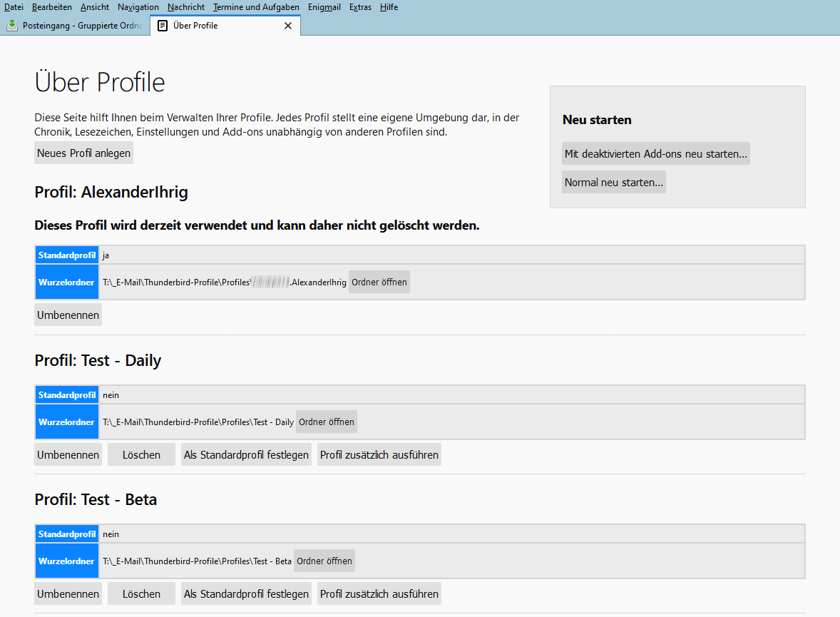Viewport: 840px width, 617px height.
Task: Open the Navigation menu
Action: pos(138,7)
